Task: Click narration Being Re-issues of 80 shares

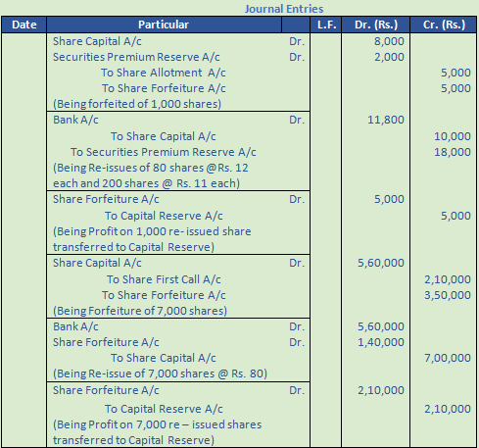Action: [x=151, y=175]
